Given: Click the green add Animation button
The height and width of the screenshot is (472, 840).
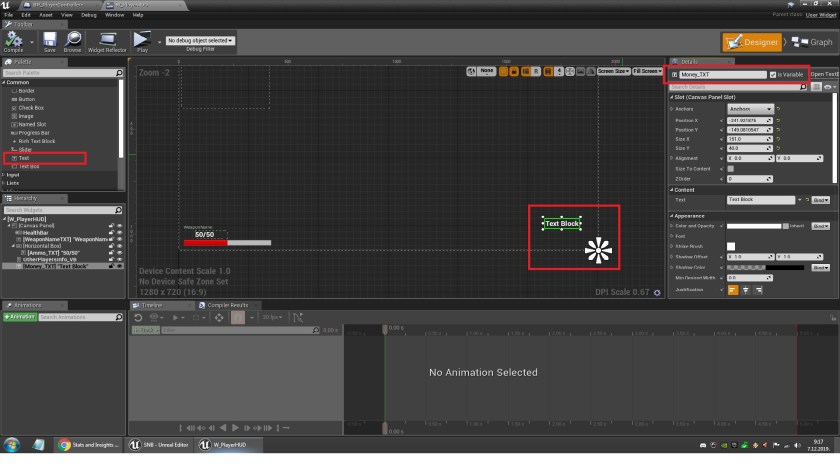Looking at the screenshot, I should 20,316.
